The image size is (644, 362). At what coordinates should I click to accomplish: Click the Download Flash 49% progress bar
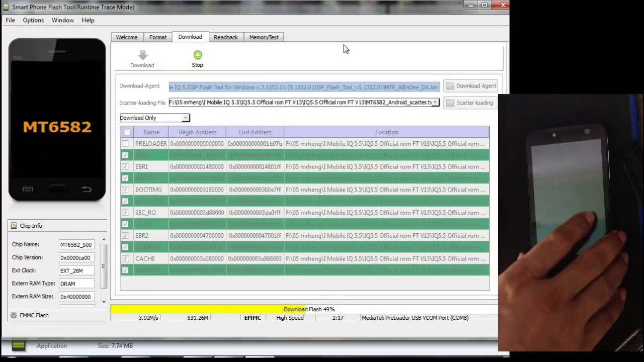pyautogui.click(x=304, y=309)
